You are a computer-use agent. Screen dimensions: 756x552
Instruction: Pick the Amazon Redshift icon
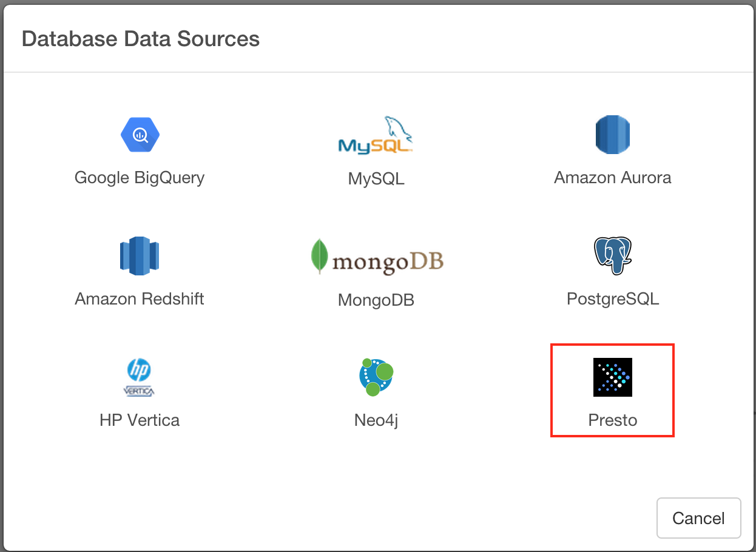[140, 256]
